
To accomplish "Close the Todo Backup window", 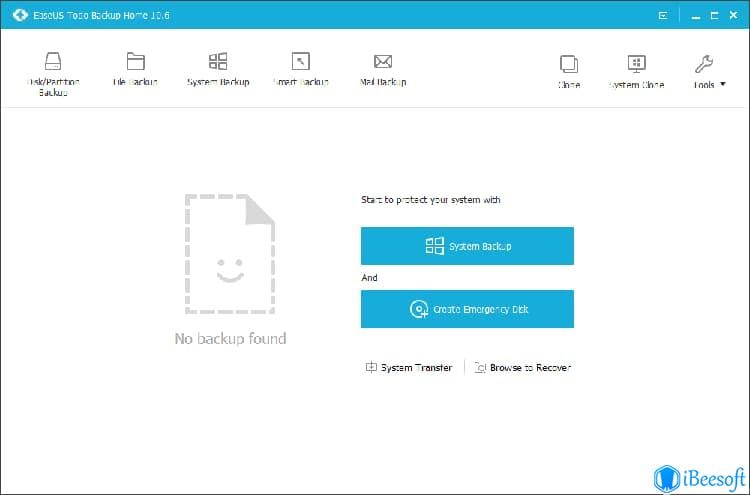I will pyautogui.click(x=733, y=15).
